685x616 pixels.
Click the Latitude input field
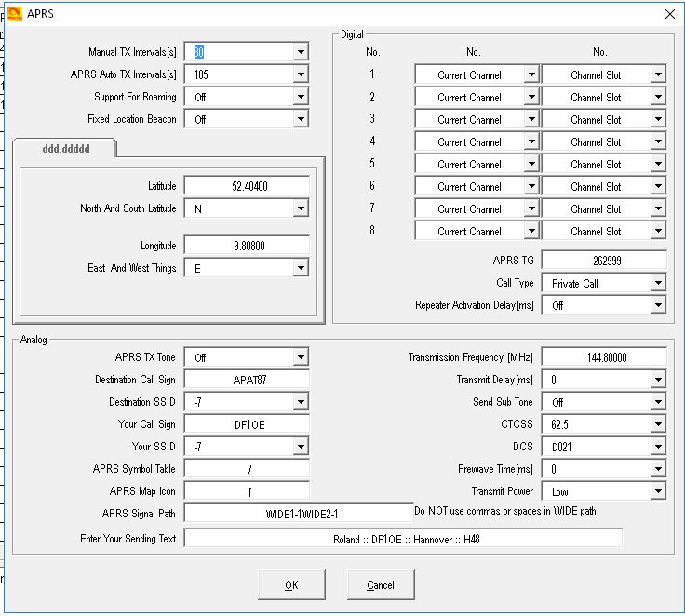tap(247, 186)
